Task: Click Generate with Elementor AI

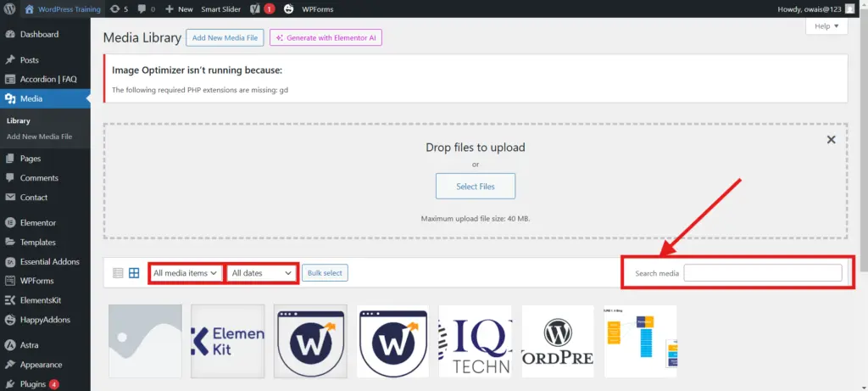Action: click(326, 37)
